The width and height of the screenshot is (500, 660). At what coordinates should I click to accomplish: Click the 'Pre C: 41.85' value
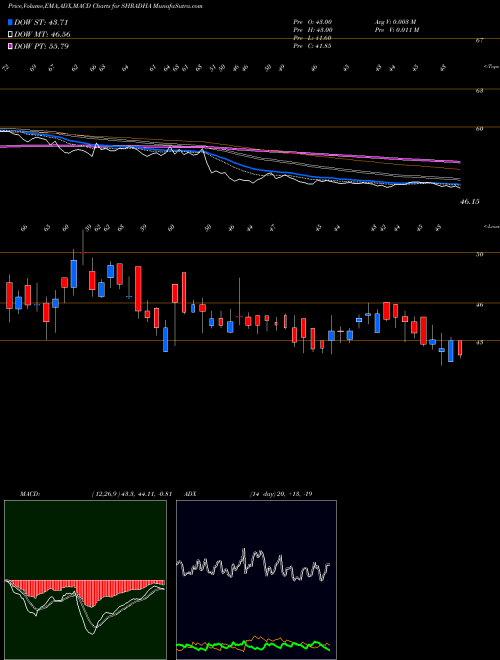tap(313, 46)
